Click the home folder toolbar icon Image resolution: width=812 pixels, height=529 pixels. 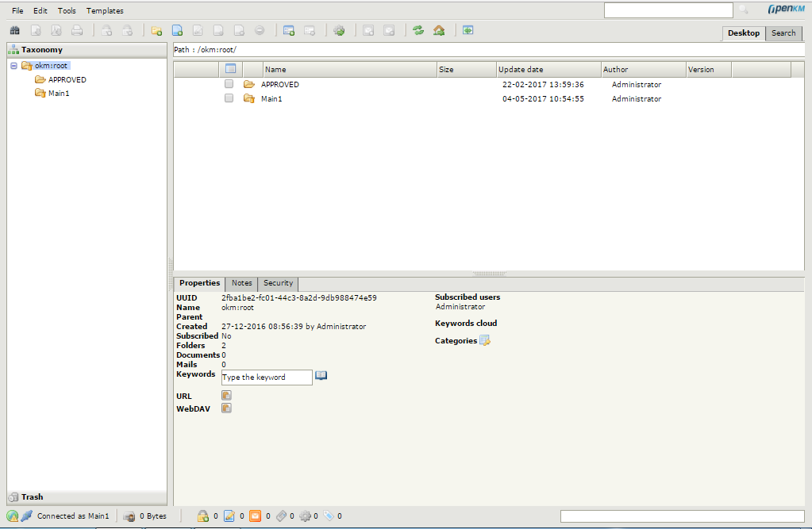(x=439, y=31)
